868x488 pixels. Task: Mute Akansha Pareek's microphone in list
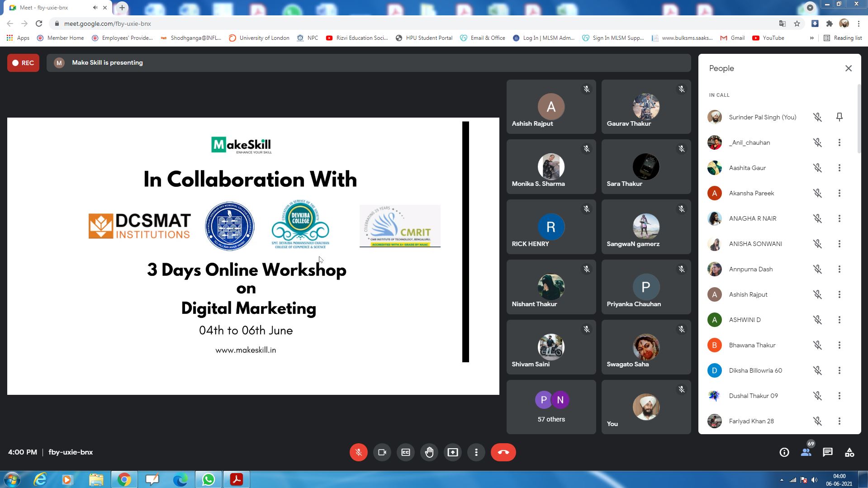(817, 193)
